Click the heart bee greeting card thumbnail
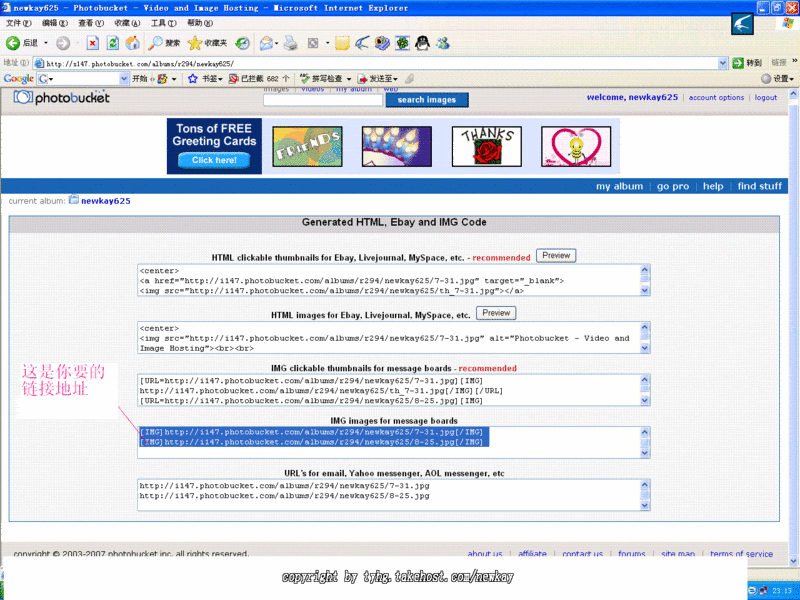Screen dimensions: 800x600 tap(576, 146)
